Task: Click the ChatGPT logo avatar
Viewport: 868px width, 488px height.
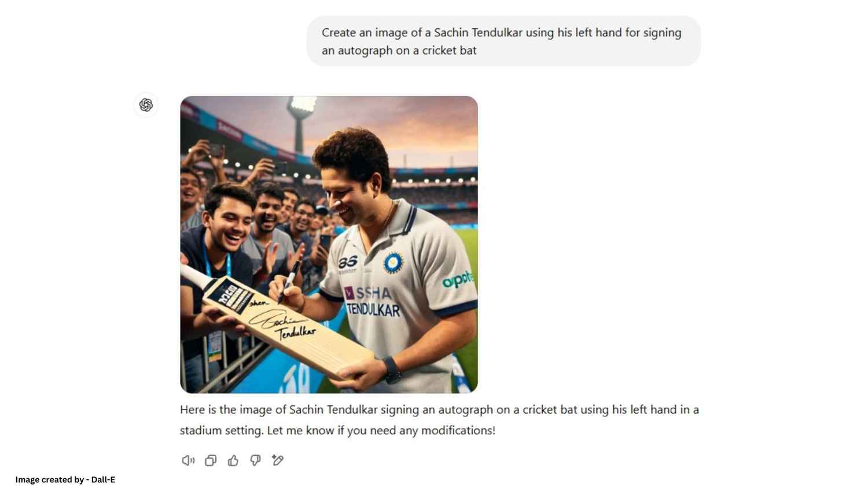Action: pyautogui.click(x=146, y=105)
